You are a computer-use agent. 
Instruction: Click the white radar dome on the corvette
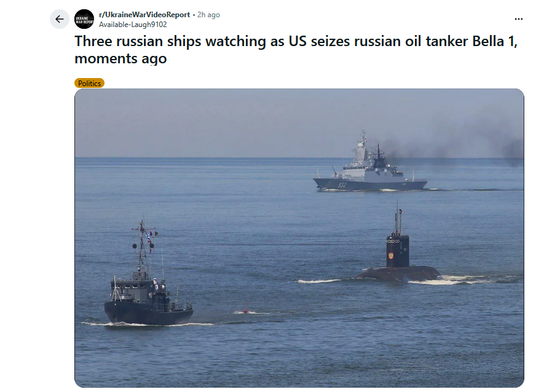coord(360,145)
